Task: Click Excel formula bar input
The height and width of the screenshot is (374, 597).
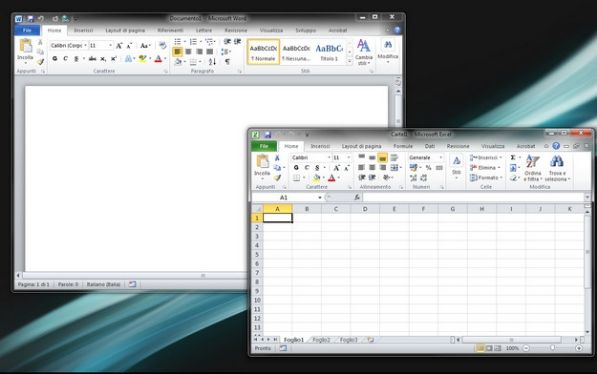Action: pyautogui.click(x=473, y=197)
